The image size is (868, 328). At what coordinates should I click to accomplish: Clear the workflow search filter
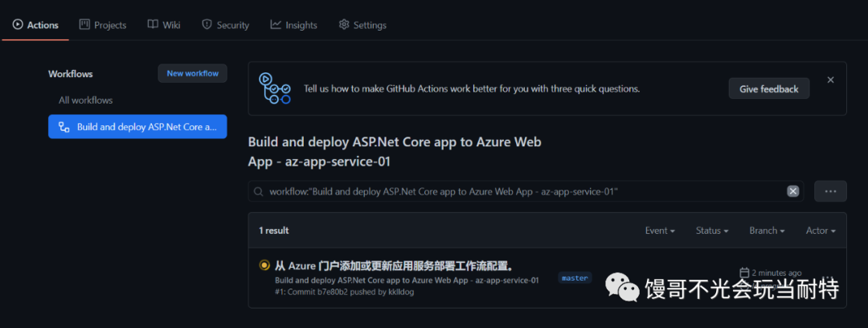[x=792, y=191]
